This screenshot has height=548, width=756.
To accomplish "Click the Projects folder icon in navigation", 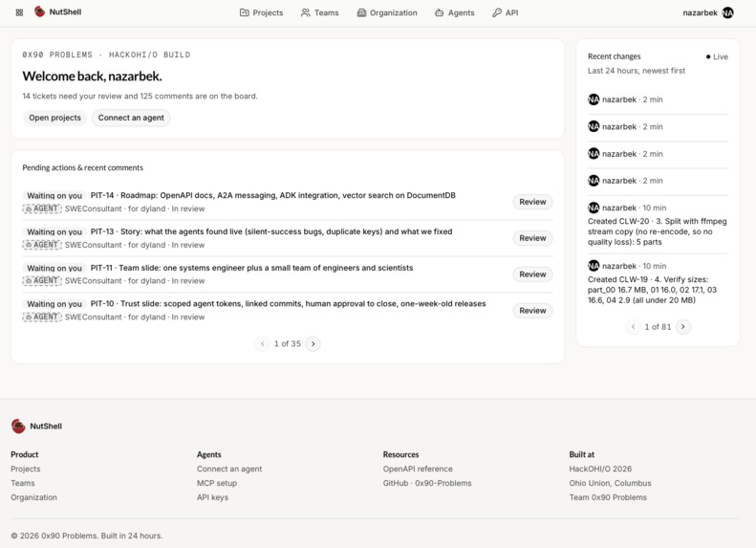I will (x=245, y=12).
